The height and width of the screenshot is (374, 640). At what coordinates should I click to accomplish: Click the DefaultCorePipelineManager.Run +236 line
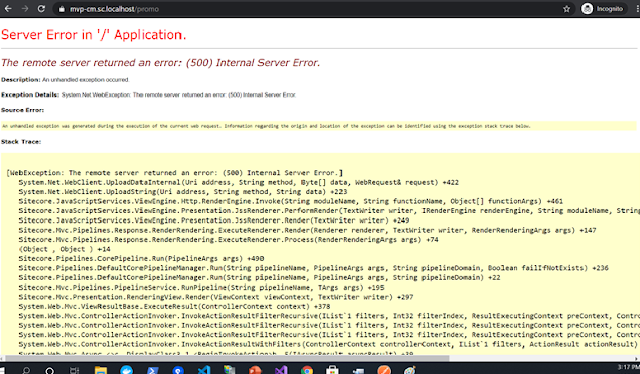(x=313, y=268)
